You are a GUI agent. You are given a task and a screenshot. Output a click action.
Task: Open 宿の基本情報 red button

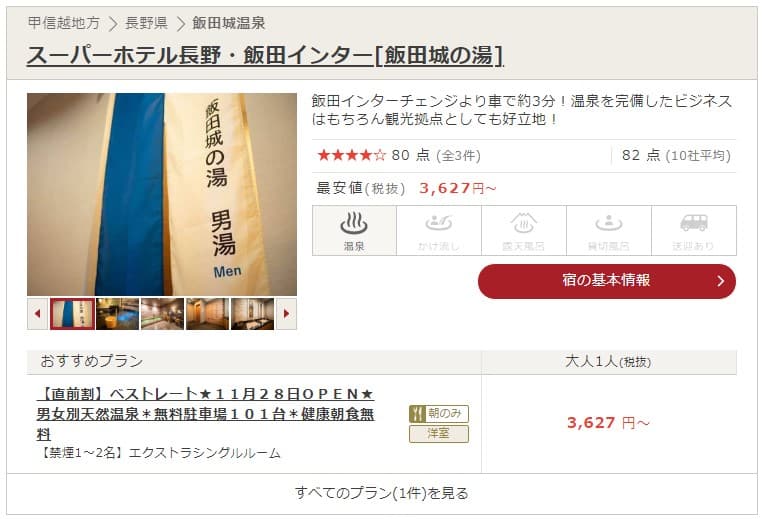coord(607,281)
